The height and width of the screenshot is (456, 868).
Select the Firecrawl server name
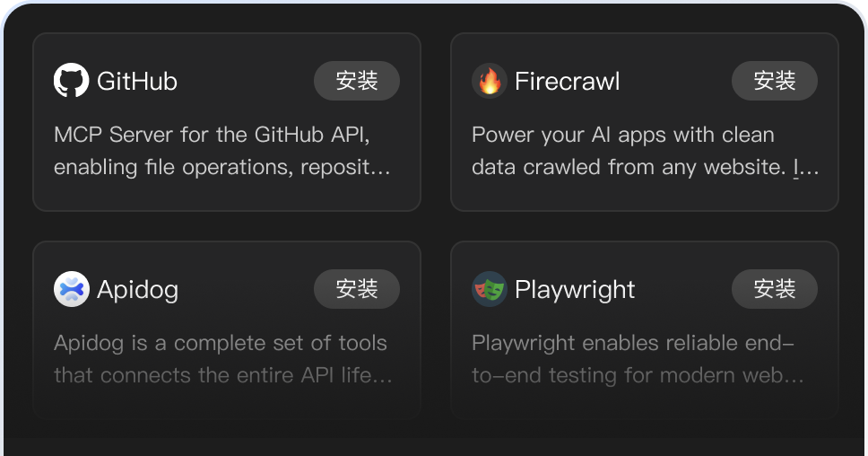click(x=567, y=81)
